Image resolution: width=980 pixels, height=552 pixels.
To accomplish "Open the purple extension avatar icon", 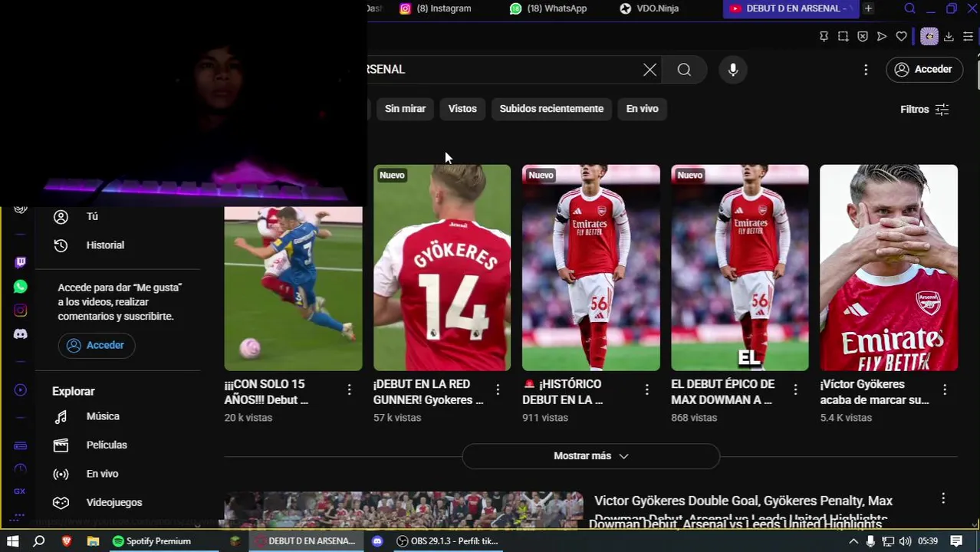I will click(x=929, y=36).
